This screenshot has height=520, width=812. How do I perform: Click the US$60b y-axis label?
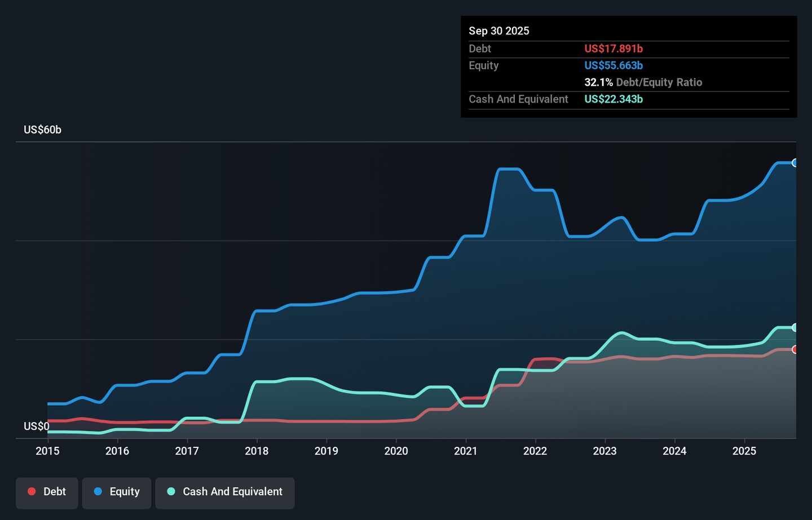tap(42, 130)
